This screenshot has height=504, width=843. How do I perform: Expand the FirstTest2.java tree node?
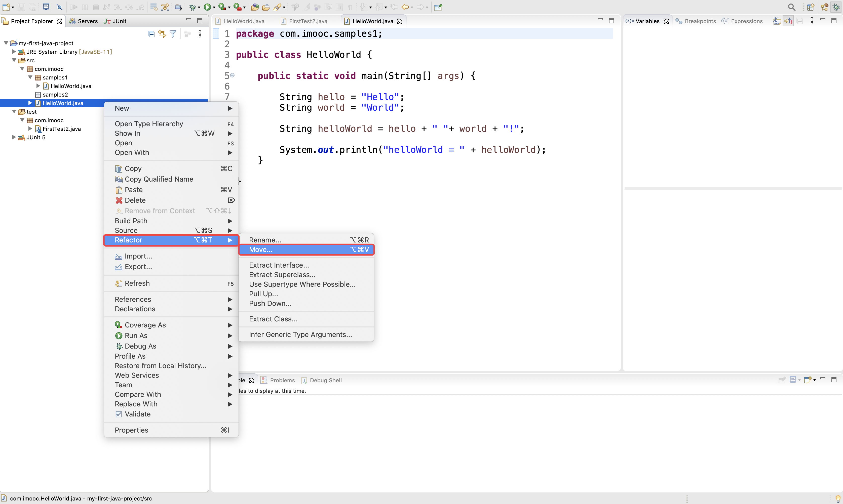click(x=30, y=128)
